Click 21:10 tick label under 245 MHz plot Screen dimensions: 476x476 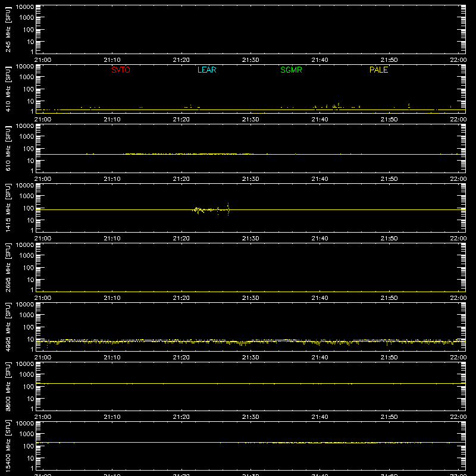tap(112, 60)
